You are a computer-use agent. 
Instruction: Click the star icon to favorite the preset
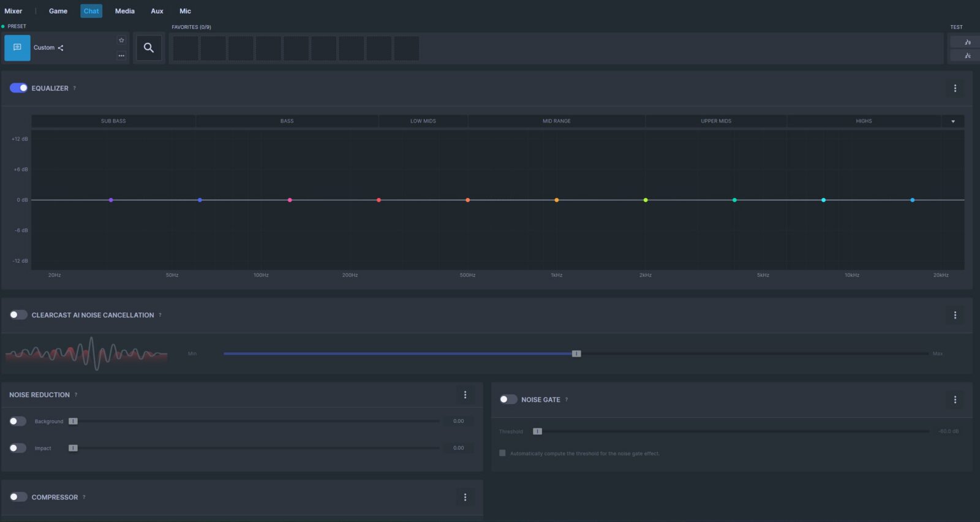coord(121,40)
